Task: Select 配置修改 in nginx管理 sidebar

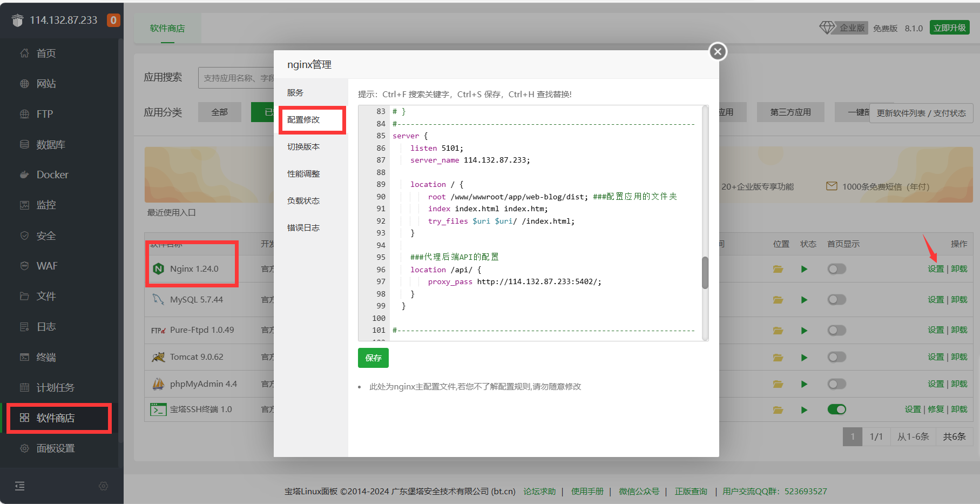Action: tap(303, 120)
